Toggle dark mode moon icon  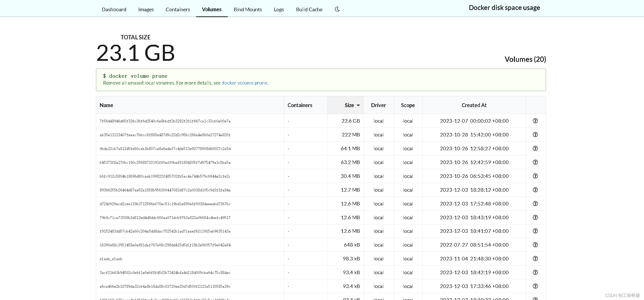[337, 9]
